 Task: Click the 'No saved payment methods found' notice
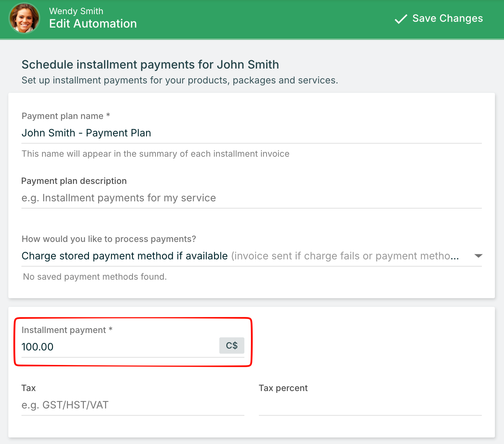tap(95, 277)
